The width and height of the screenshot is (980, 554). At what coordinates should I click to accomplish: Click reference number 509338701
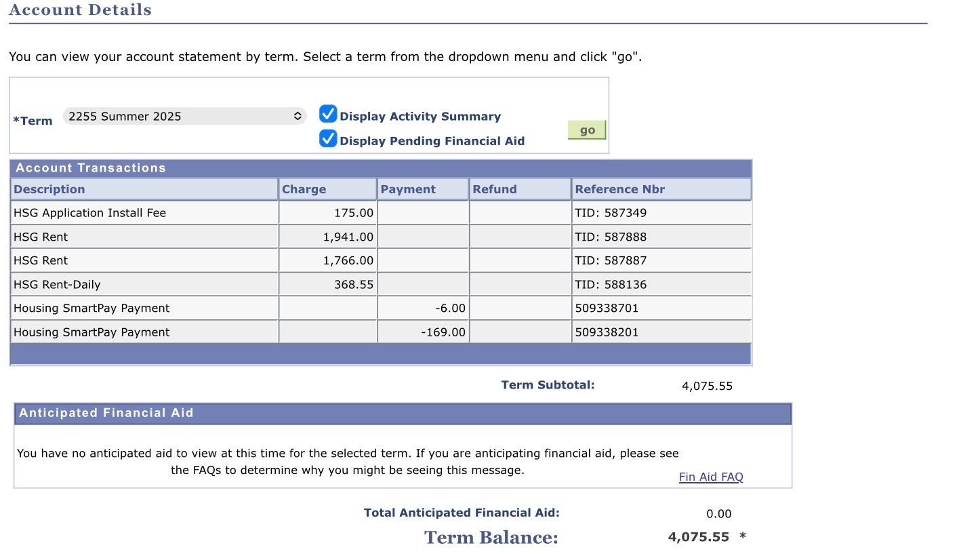pyautogui.click(x=607, y=309)
